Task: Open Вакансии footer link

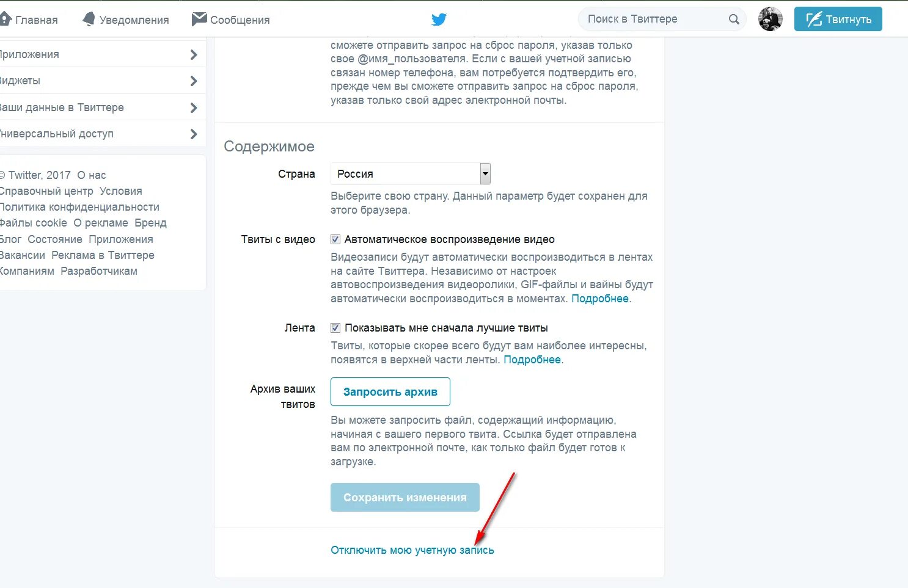Action: [23, 255]
